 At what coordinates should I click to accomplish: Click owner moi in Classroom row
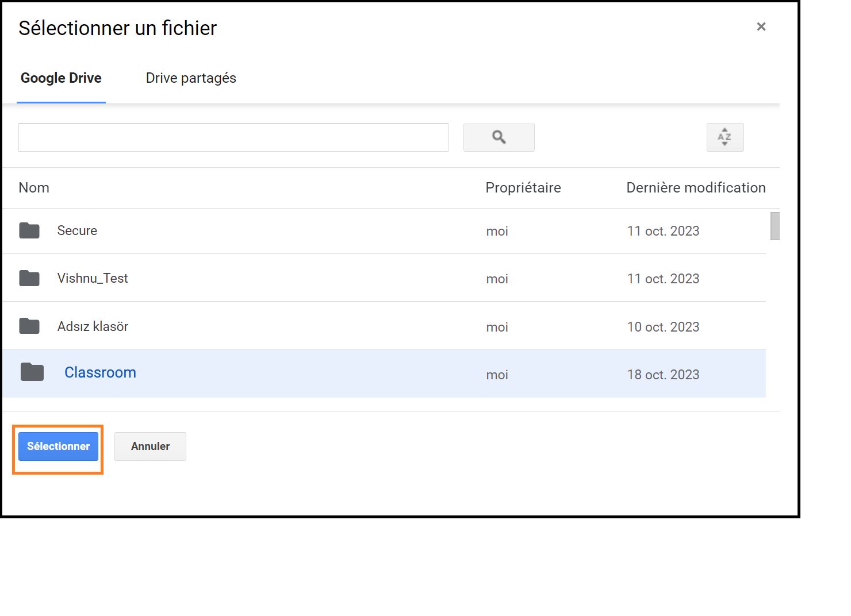497,375
